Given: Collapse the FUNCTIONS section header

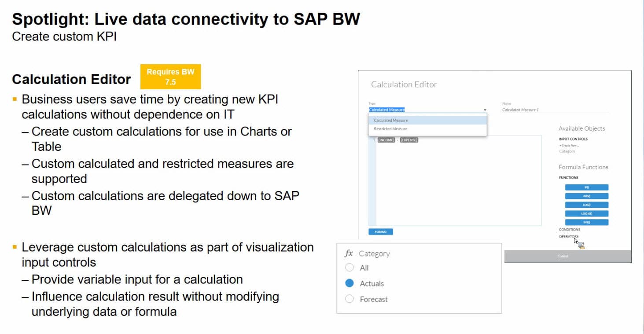Looking at the screenshot, I should point(568,178).
